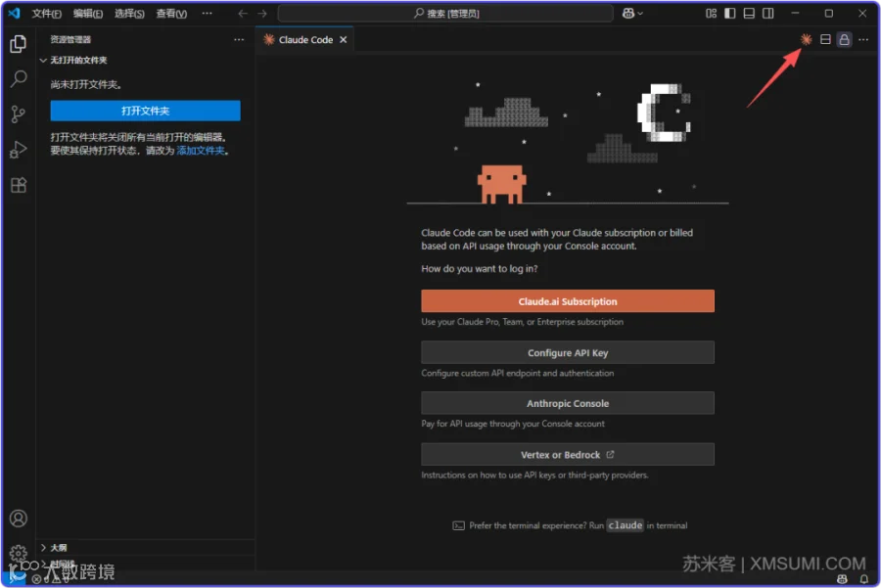881x588 pixels.
Task: Split the editor with the layout icon
Action: tap(825, 39)
